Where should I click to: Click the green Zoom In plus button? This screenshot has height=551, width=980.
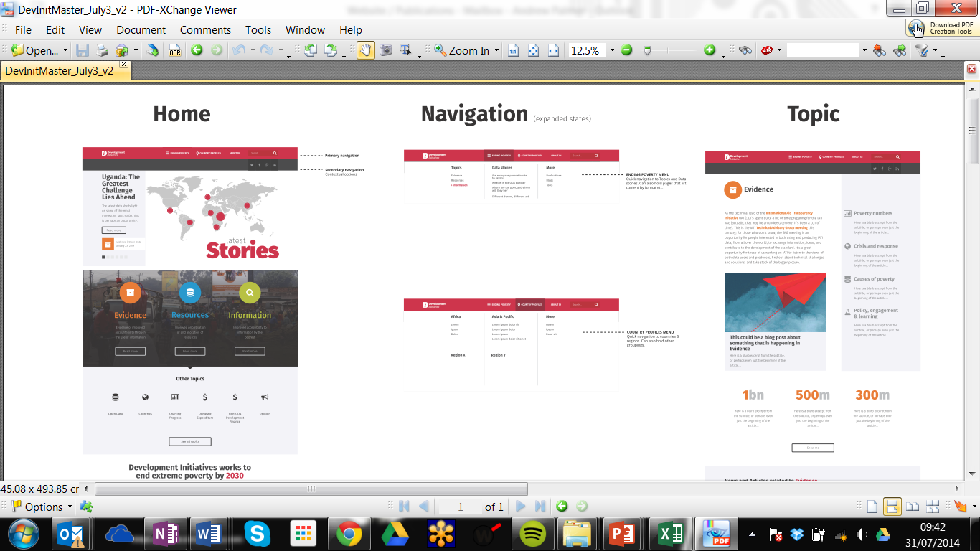(710, 50)
